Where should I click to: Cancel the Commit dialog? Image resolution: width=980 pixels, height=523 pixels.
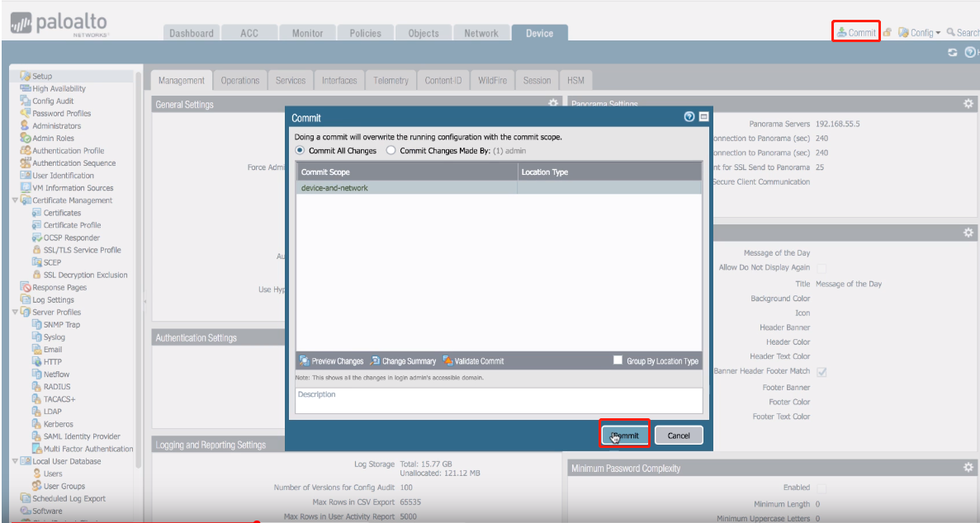[679, 436]
